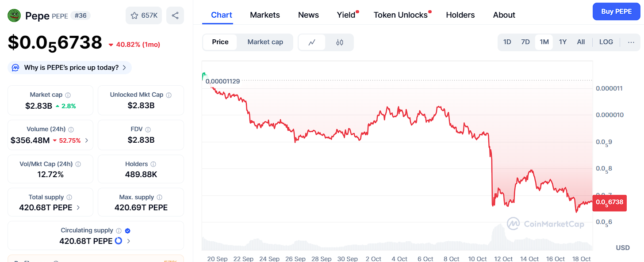This screenshot has width=644, height=262.
Task: Click the Buy PEPE button
Action: click(616, 11)
